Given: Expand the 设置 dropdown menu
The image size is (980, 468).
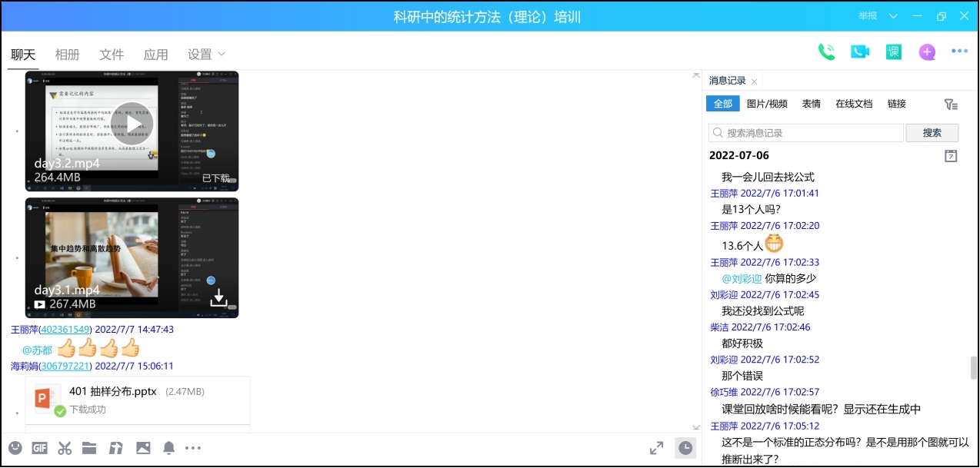Looking at the screenshot, I should point(207,55).
